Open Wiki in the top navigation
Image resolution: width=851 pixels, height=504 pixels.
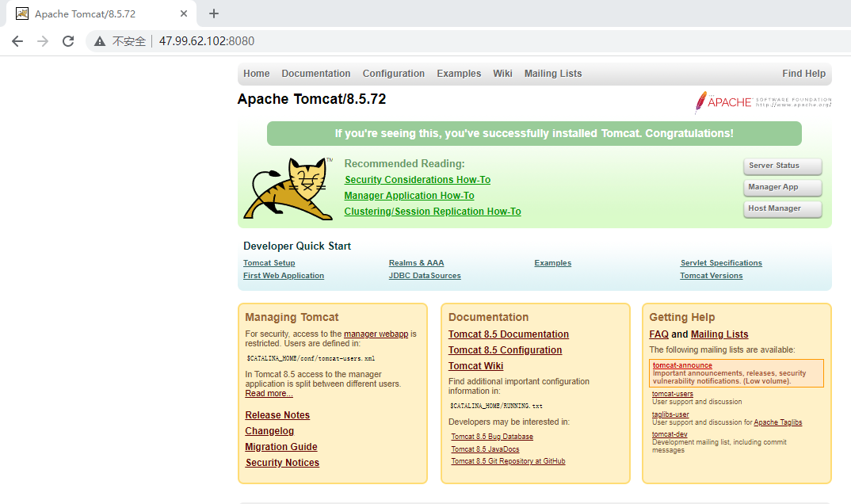coord(502,73)
